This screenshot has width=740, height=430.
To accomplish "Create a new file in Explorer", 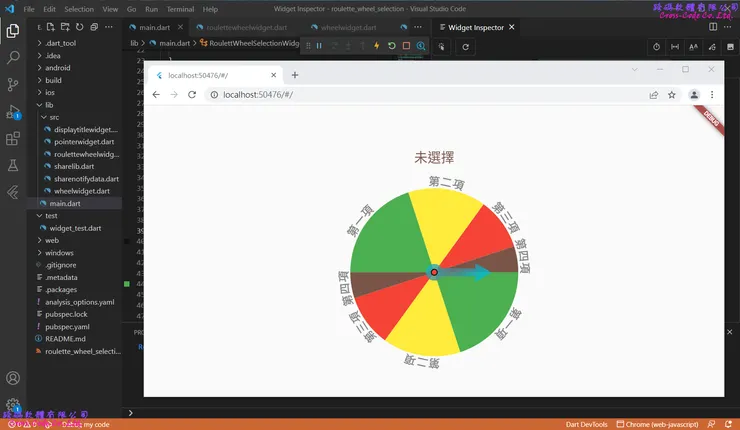I will pyautogui.click(x=50, y=27).
